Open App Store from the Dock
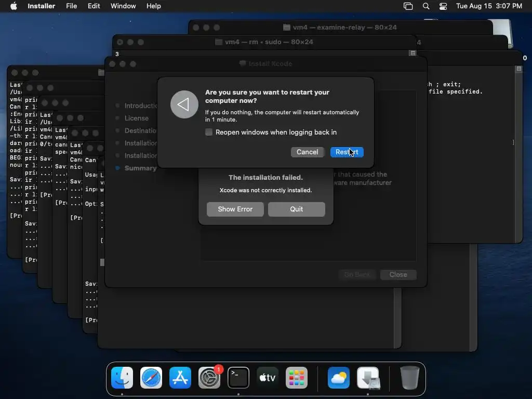The width and height of the screenshot is (532, 399). 180,378
